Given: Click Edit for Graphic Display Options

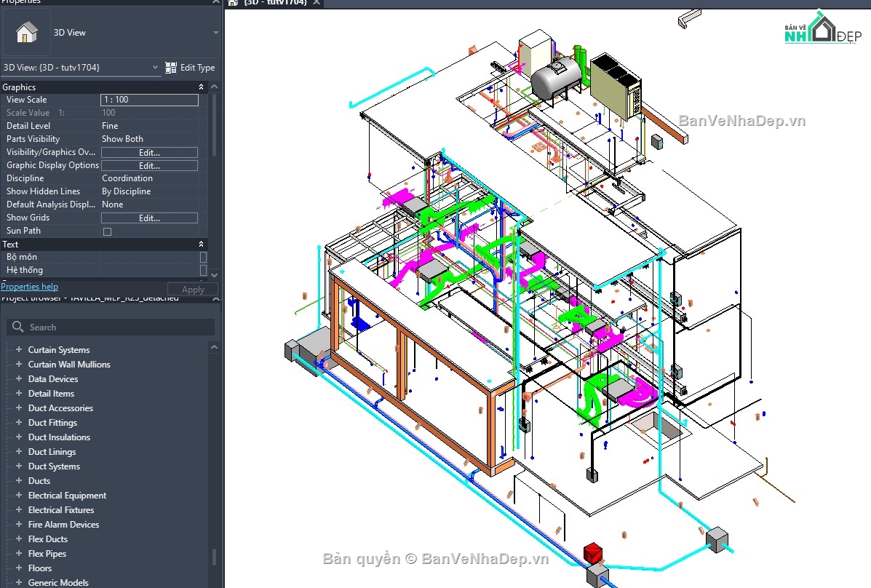Looking at the screenshot, I should (149, 166).
